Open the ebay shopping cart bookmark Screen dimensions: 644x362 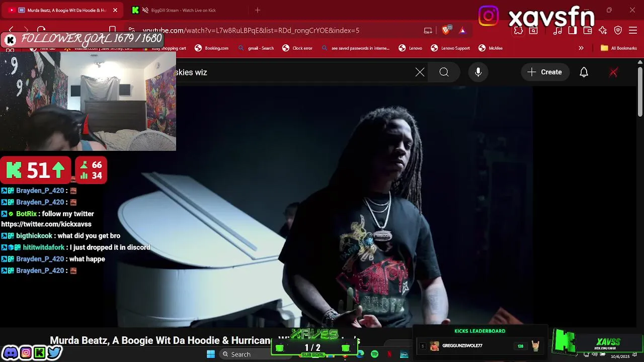pos(165,48)
